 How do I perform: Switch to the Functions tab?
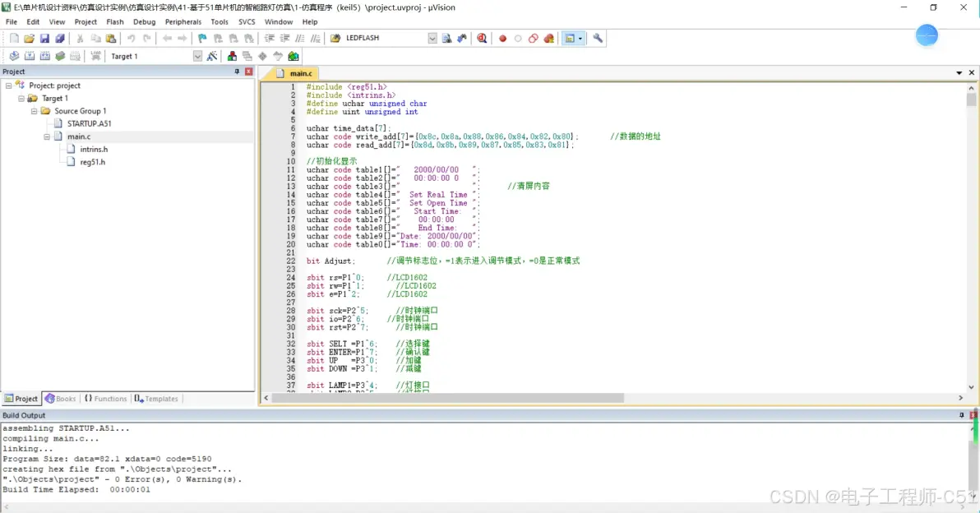click(x=105, y=399)
